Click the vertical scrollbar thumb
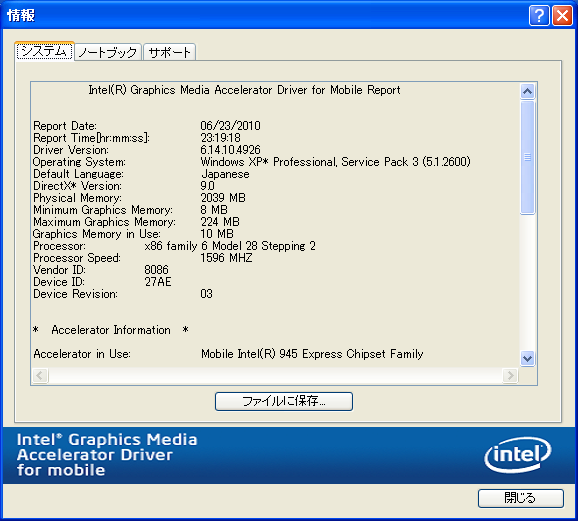Viewport: 578px width, 521px height. pos(527,157)
